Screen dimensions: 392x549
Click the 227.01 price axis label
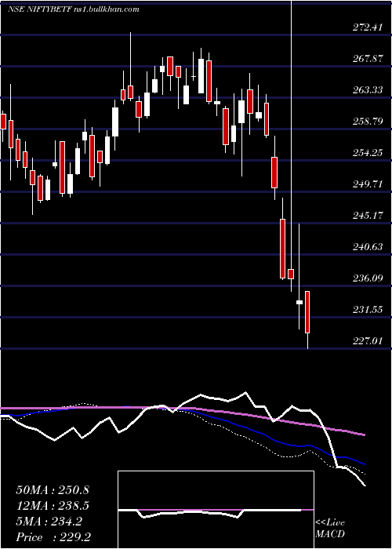pos(367,340)
